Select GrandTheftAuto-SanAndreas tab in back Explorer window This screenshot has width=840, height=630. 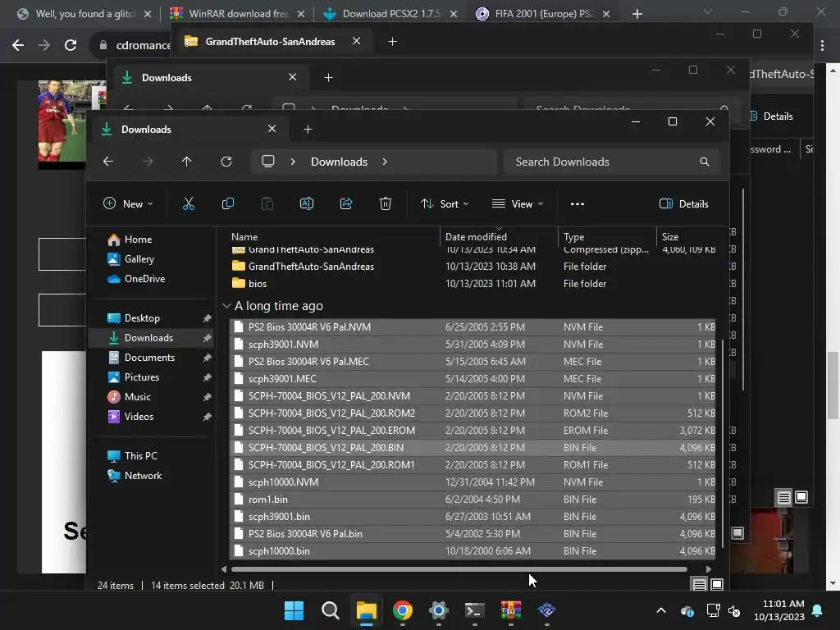[271, 42]
